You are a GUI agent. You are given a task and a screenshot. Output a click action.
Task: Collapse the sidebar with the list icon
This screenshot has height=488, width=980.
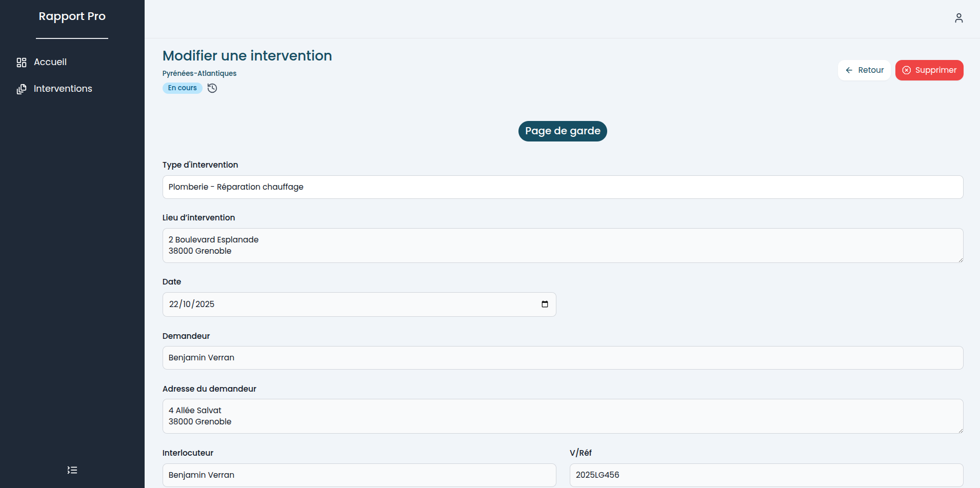click(72, 470)
